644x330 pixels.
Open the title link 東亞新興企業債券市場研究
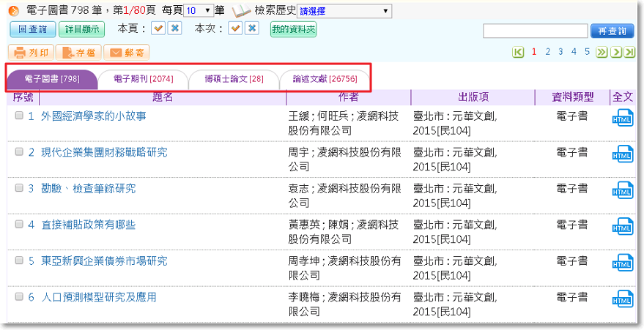[104, 261]
